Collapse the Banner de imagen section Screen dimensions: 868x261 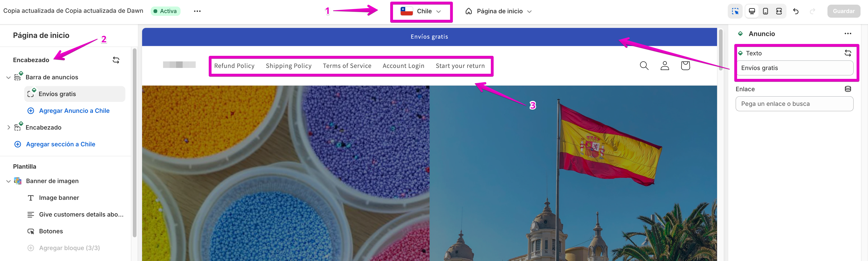click(8, 181)
